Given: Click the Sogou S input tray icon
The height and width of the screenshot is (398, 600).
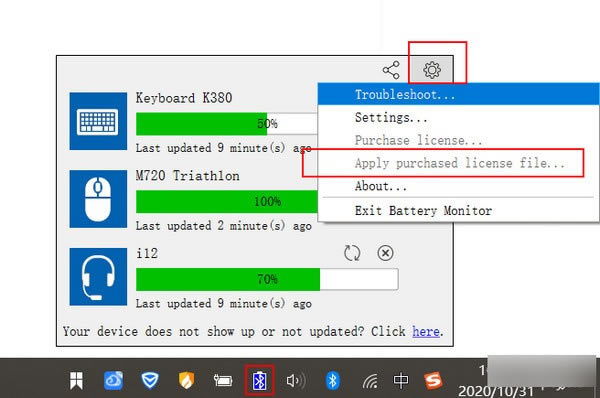Looking at the screenshot, I should coord(433,380).
